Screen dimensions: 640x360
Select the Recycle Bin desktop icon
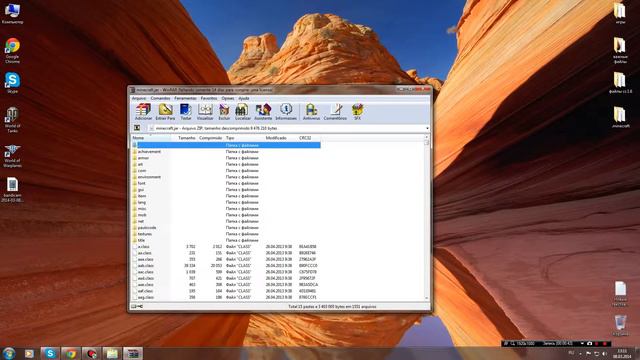click(x=620, y=326)
